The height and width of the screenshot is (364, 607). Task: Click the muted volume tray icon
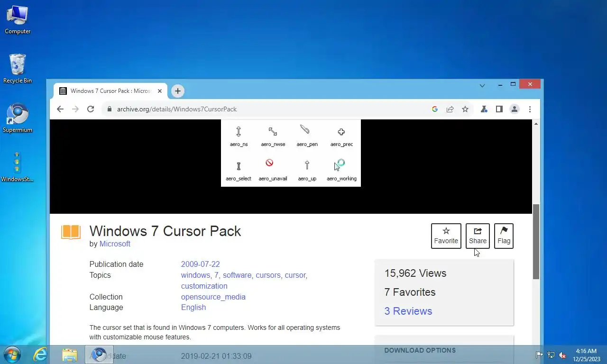tap(562, 355)
